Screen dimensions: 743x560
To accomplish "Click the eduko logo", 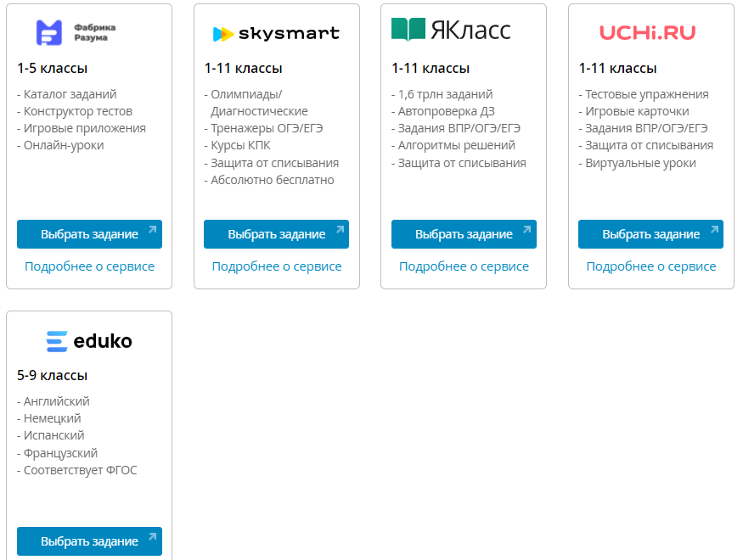I will click(89, 341).
